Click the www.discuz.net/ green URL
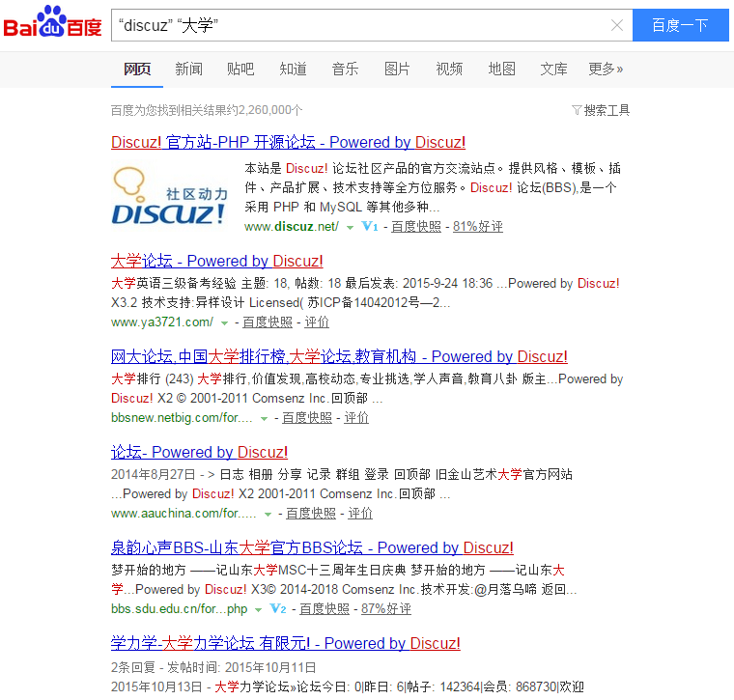734x700 pixels. click(x=292, y=227)
